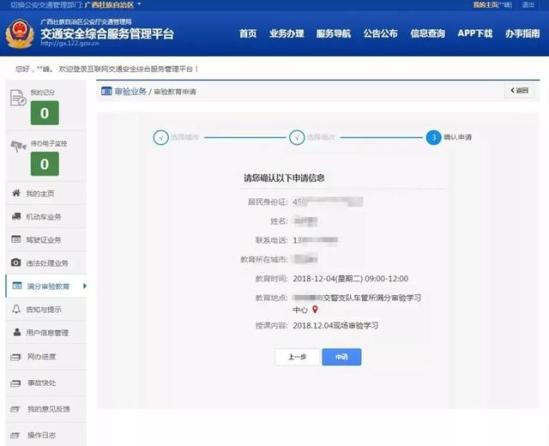Image resolution: width=549 pixels, height=446 pixels.
Task: Click the 上一步 previous step button
Action: point(297,357)
